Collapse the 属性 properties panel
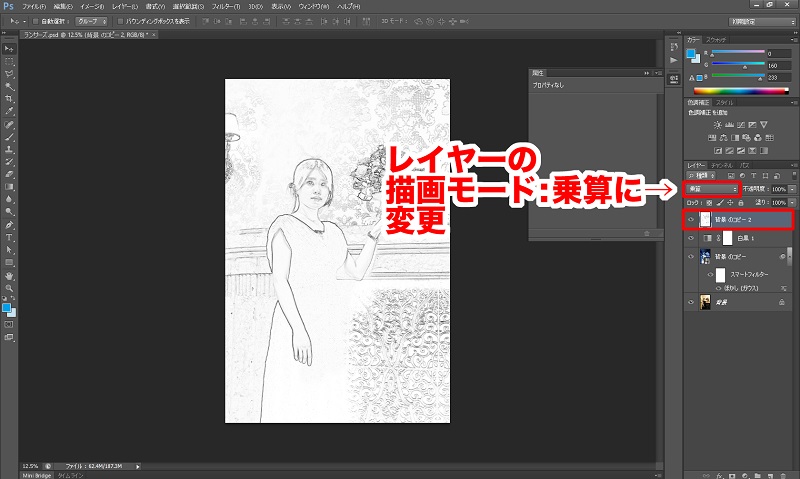800x479 pixels. (x=647, y=73)
